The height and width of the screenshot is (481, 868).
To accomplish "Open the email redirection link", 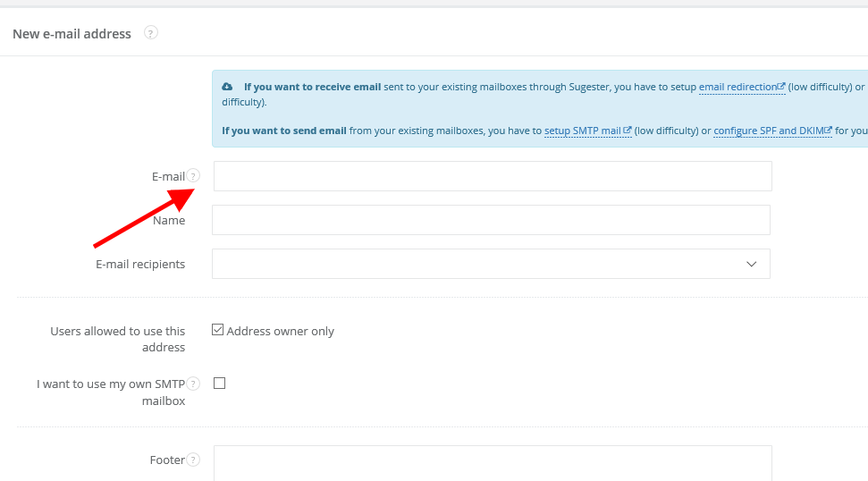I will (741, 87).
